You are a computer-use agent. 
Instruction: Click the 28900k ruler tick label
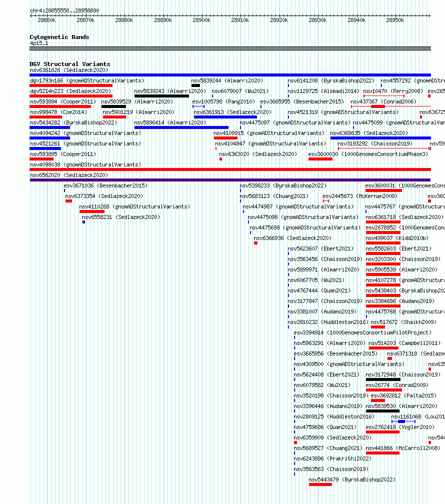click(201, 20)
